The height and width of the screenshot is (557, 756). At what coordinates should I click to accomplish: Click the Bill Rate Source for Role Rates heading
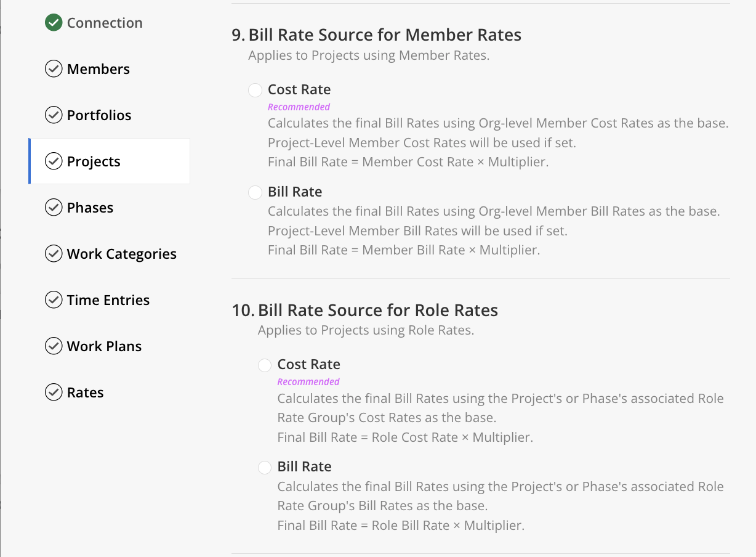click(377, 310)
